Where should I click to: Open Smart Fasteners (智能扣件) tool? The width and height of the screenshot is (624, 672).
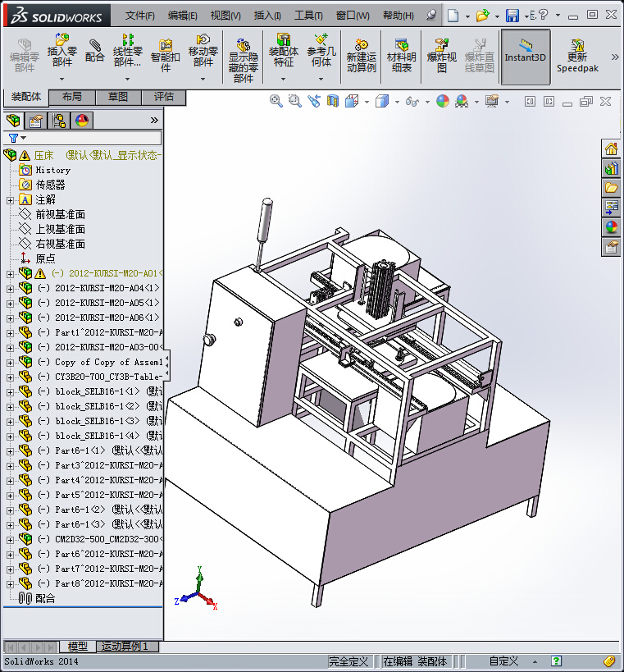coord(166,56)
